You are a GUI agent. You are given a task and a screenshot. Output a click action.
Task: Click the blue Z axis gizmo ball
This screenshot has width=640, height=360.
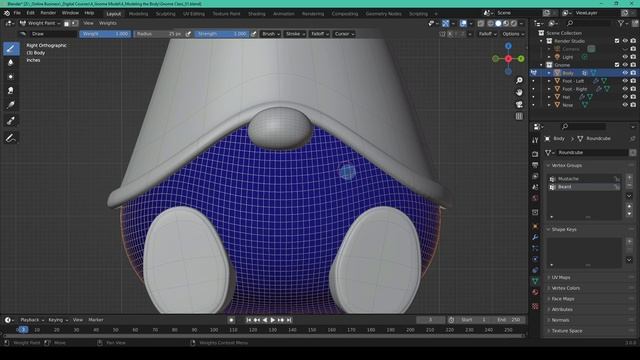508,46
